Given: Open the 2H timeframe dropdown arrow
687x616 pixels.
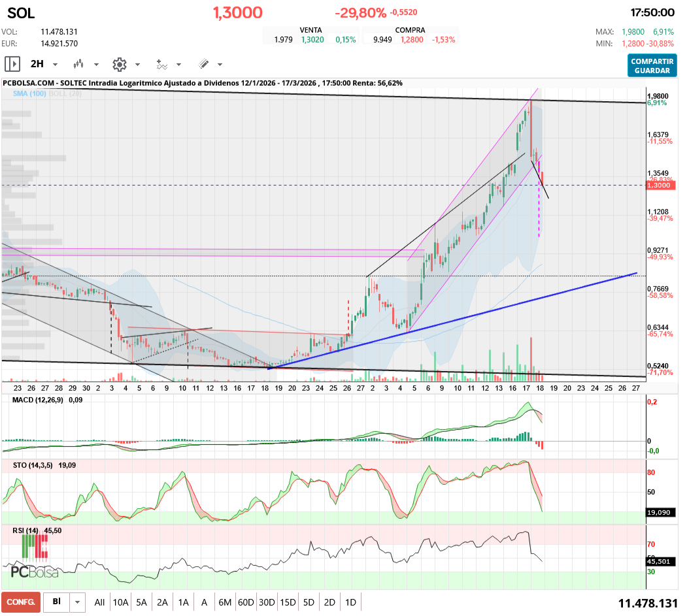Looking at the screenshot, I should pyautogui.click(x=54, y=63).
